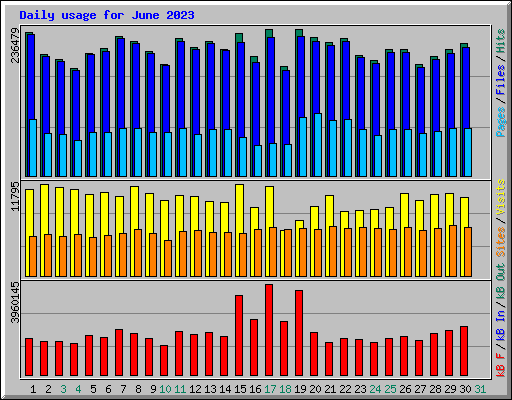Click the red kB bar for day 15

pyautogui.click(x=239, y=335)
